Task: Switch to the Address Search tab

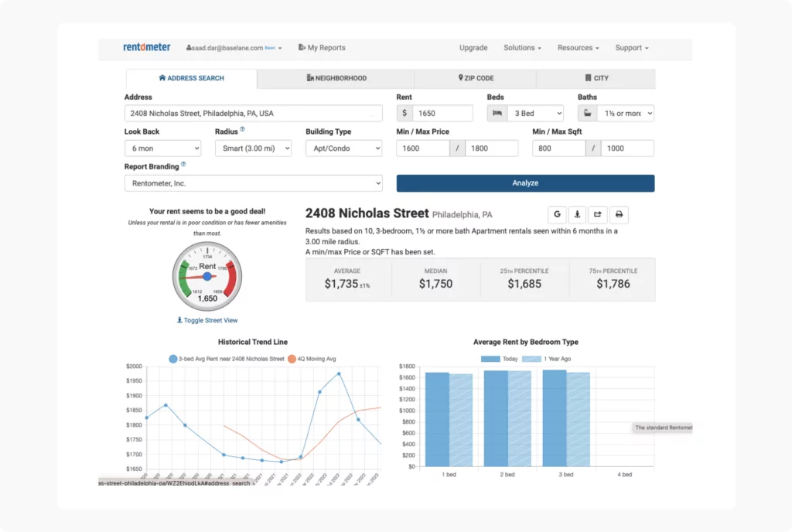Action: coord(192,78)
